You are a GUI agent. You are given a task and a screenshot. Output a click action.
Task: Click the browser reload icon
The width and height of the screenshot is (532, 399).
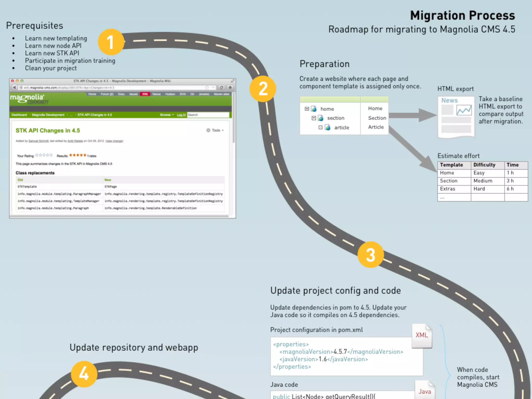pyautogui.click(x=222, y=88)
